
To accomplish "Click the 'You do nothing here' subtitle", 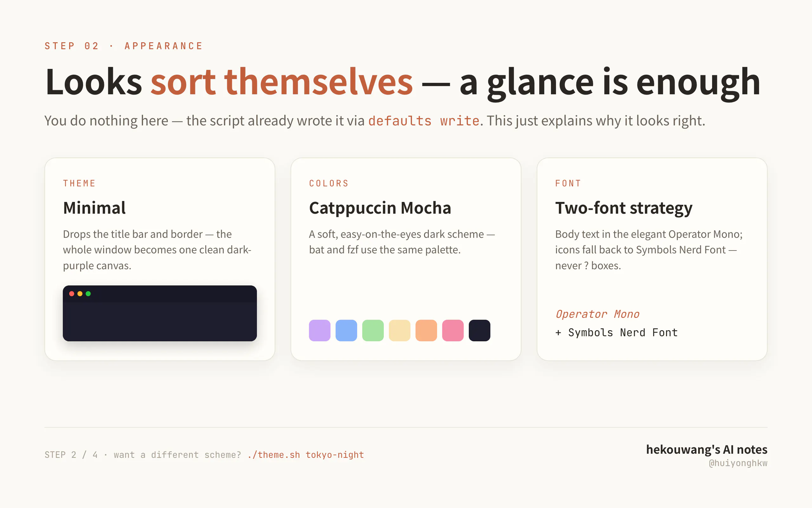I will click(x=375, y=121).
